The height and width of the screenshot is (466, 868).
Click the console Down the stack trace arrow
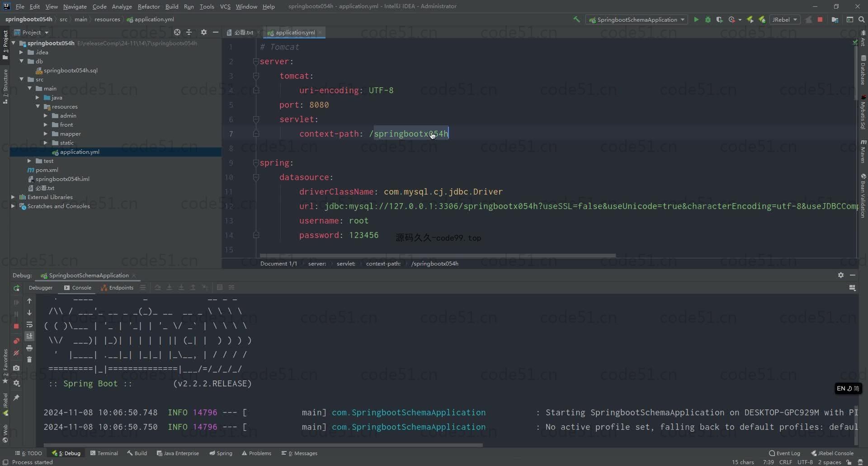(x=29, y=313)
